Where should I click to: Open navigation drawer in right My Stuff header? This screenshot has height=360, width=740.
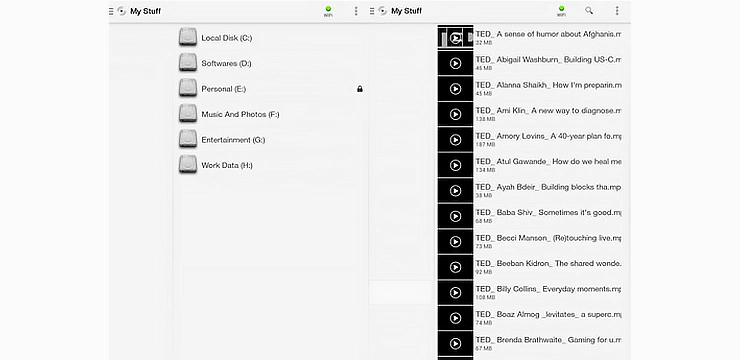pyautogui.click(x=372, y=10)
